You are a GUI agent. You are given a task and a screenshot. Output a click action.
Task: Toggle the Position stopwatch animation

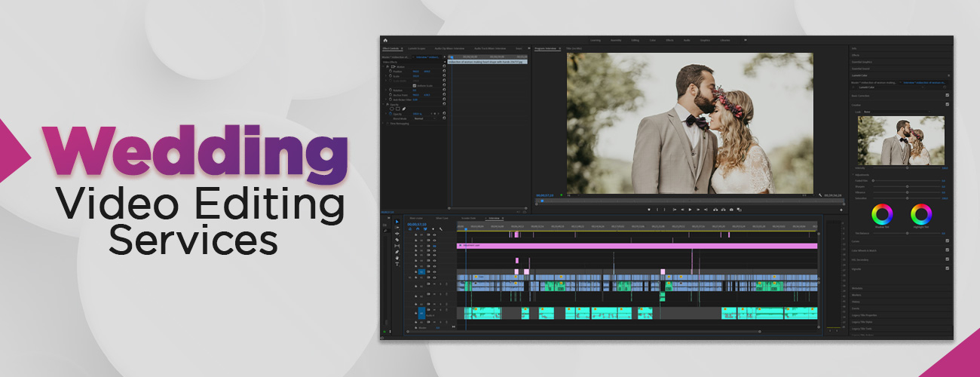coord(390,71)
